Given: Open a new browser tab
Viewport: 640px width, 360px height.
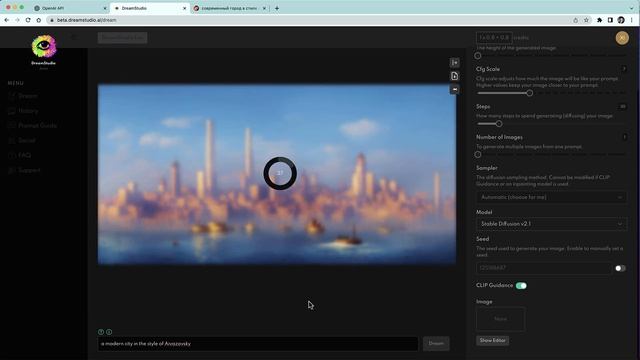Looking at the screenshot, I should coord(277,8).
